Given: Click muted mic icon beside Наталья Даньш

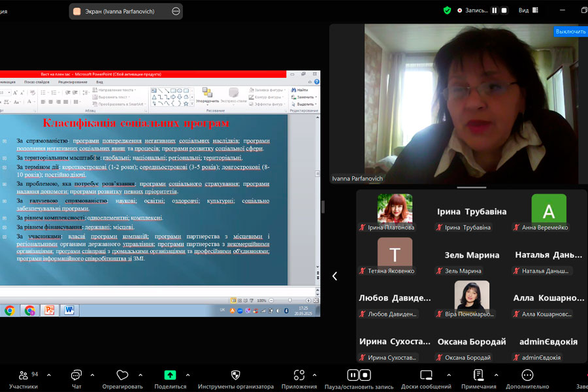Looking at the screenshot, I should (x=516, y=271).
